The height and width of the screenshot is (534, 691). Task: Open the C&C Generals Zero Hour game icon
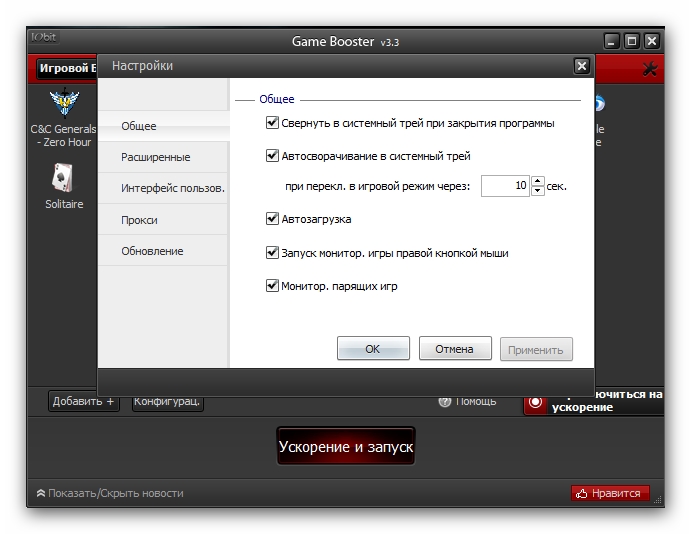pyautogui.click(x=64, y=103)
